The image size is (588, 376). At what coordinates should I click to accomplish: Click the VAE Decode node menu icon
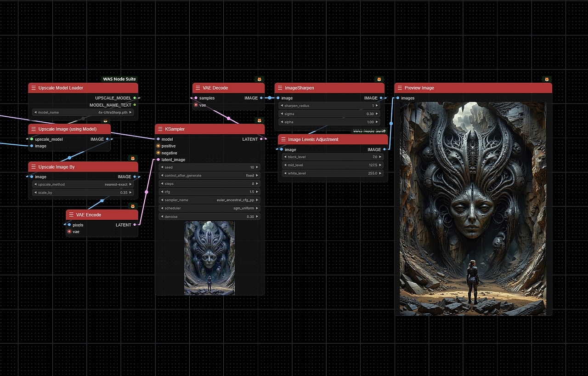pyautogui.click(x=198, y=88)
